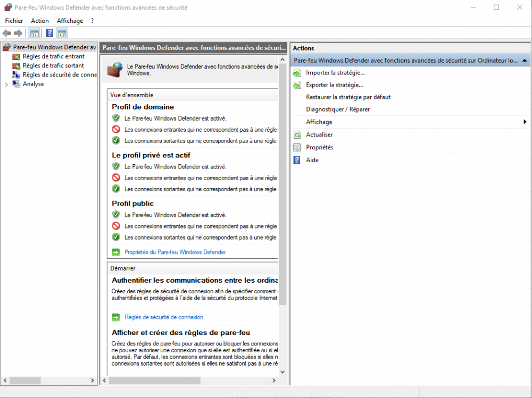Click the Forward arrow in the toolbar

(x=18, y=33)
